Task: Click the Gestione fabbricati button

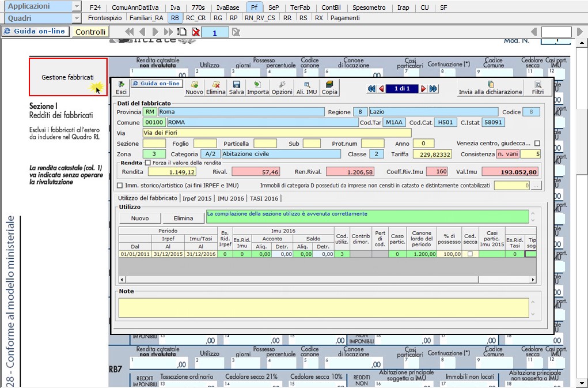Action: pos(68,77)
